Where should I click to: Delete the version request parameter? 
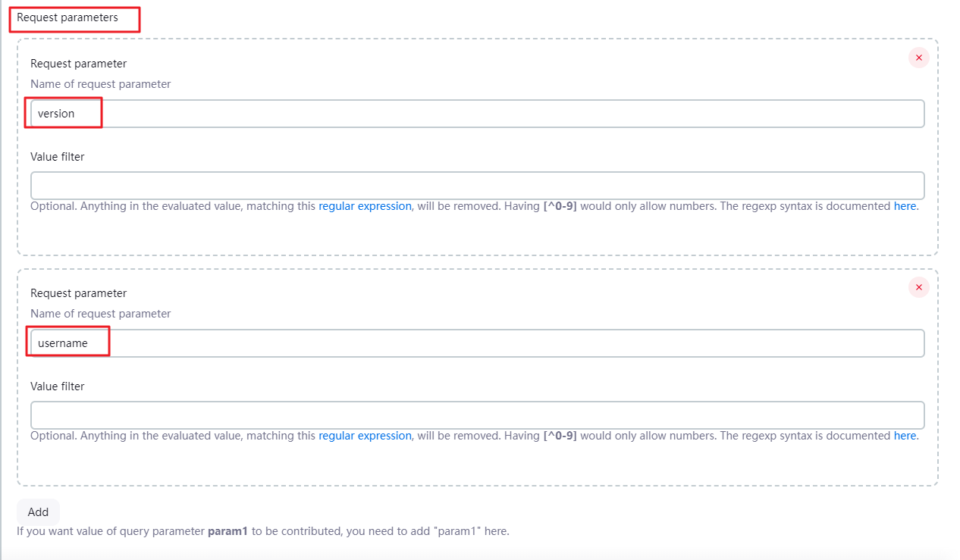coord(918,58)
